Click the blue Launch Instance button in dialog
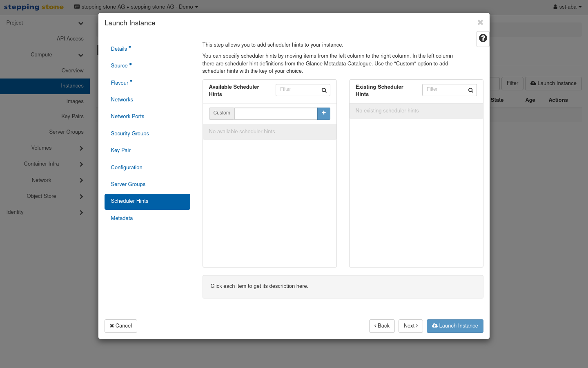588x368 pixels. [x=455, y=326]
